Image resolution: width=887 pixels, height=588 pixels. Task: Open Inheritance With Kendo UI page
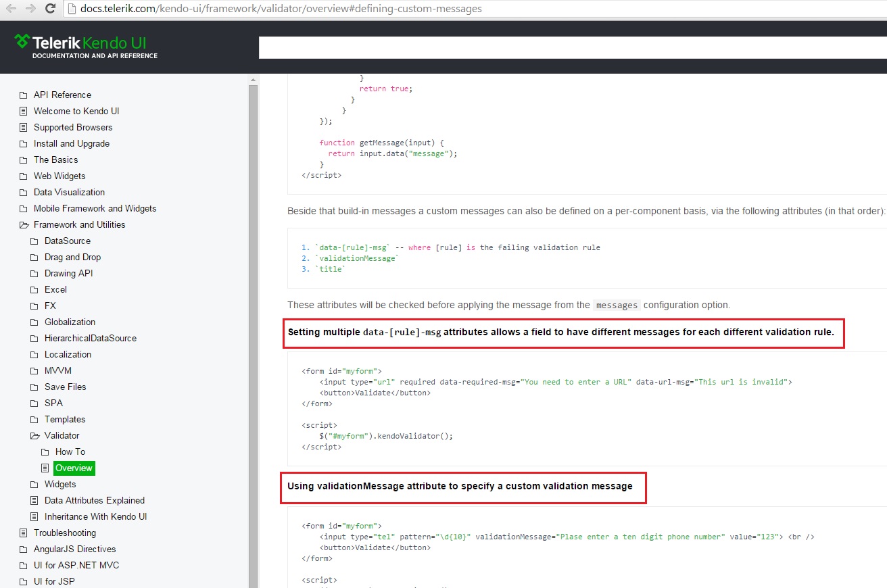(96, 517)
